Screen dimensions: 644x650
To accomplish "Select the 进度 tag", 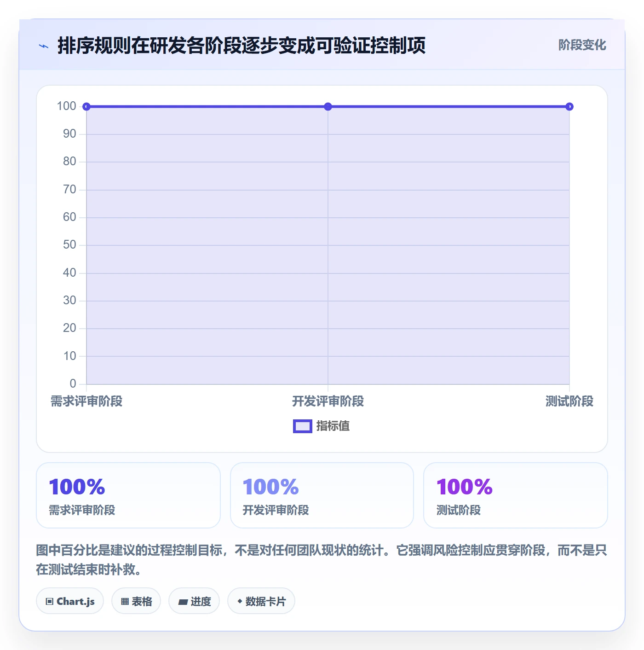I will click(x=194, y=601).
